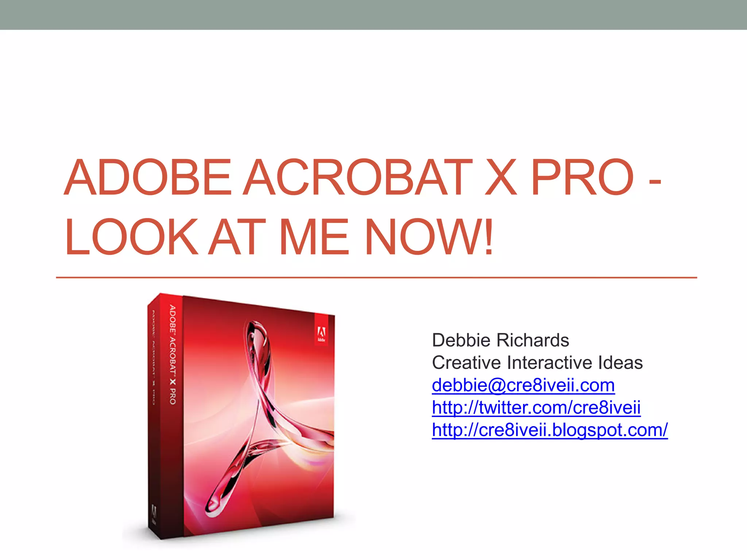
Task: Visit the cre8iveii.blogspot.com blog link
Action: [550, 430]
